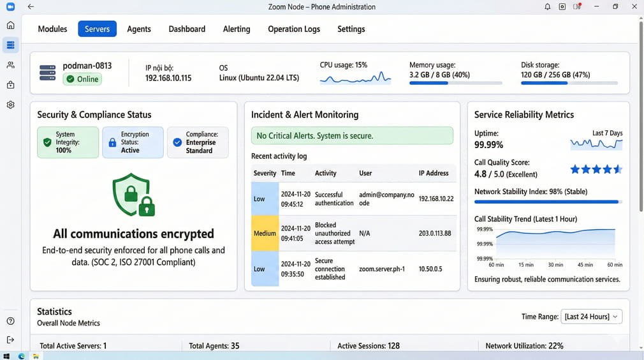Click the back arrow in the title bar

click(x=31, y=7)
